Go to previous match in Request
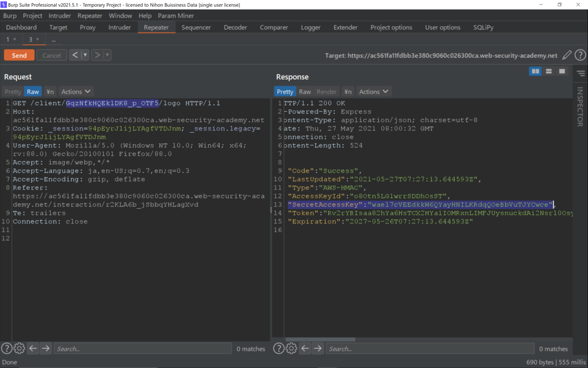This screenshot has width=588, height=368. 33,348
